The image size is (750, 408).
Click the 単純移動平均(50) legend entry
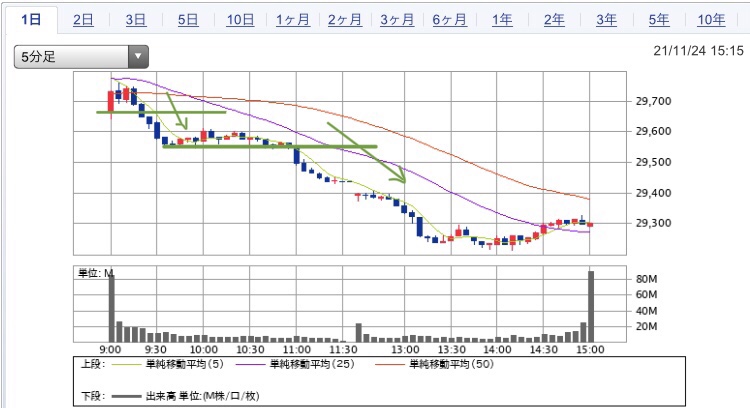pos(451,364)
